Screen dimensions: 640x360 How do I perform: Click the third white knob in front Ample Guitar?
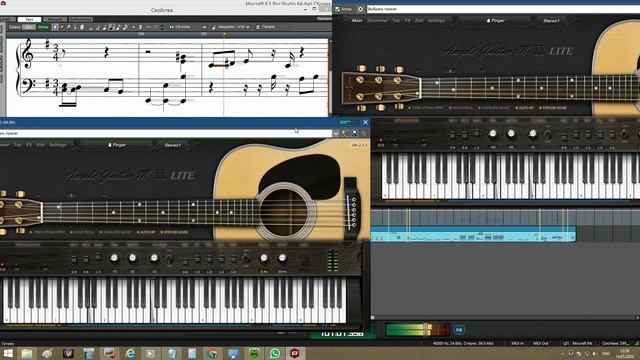(154, 258)
